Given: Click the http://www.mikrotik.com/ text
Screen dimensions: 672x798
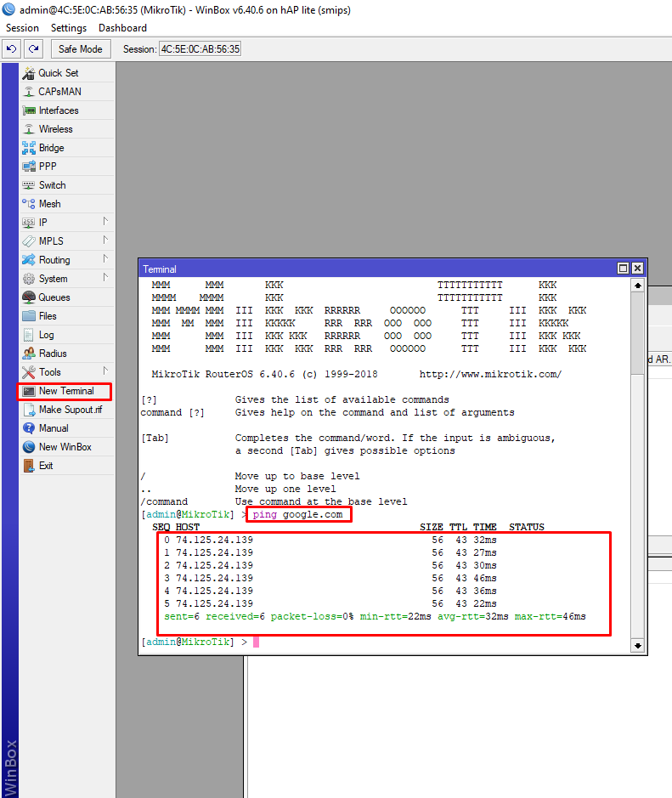Looking at the screenshot, I should [490, 374].
